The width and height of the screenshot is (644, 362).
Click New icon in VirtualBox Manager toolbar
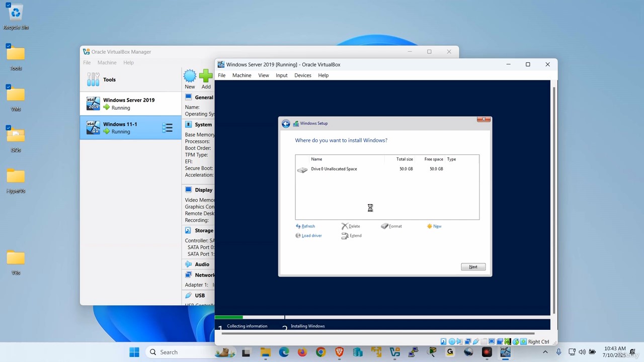pyautogui.click(x=190, y=76)
